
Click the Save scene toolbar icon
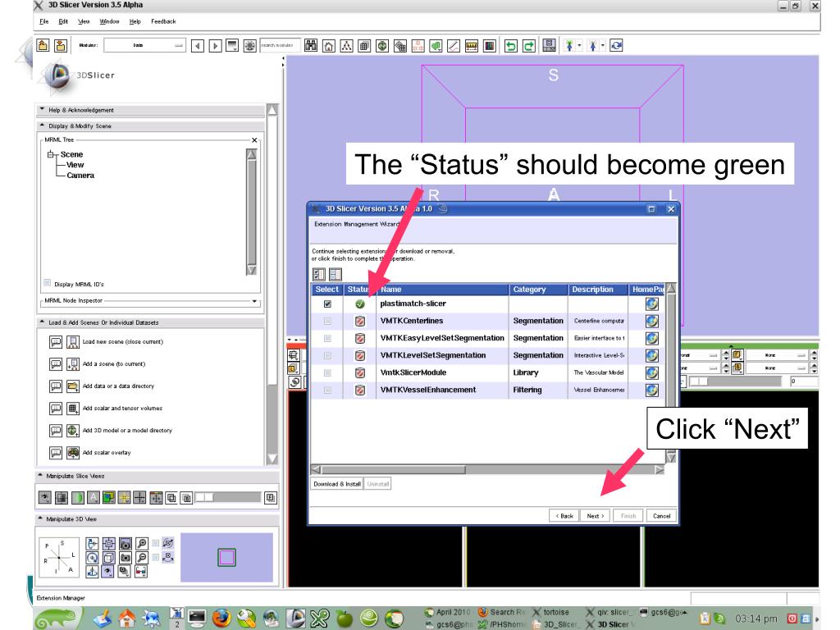[61, 46]
